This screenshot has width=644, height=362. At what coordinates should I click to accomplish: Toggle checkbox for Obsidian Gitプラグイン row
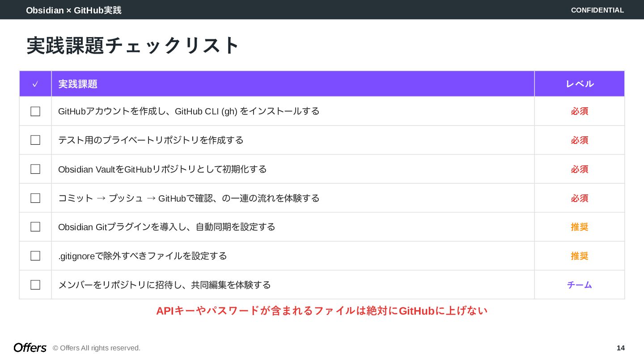[35, 227]
